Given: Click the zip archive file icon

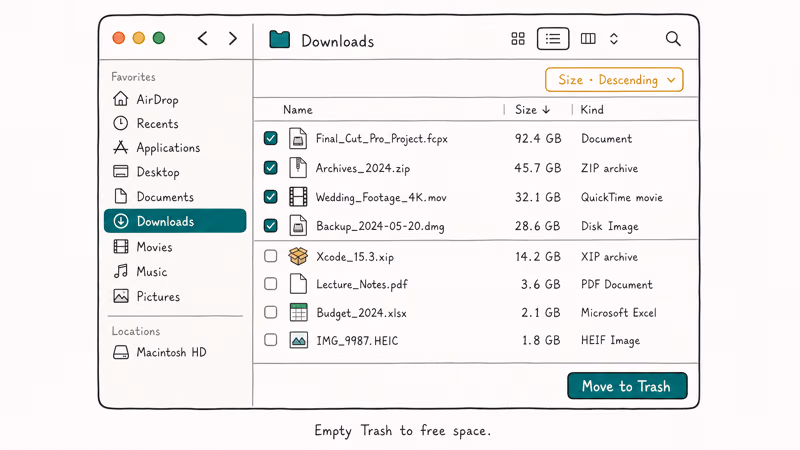Looking at the screenshot, I should [298, 167].
